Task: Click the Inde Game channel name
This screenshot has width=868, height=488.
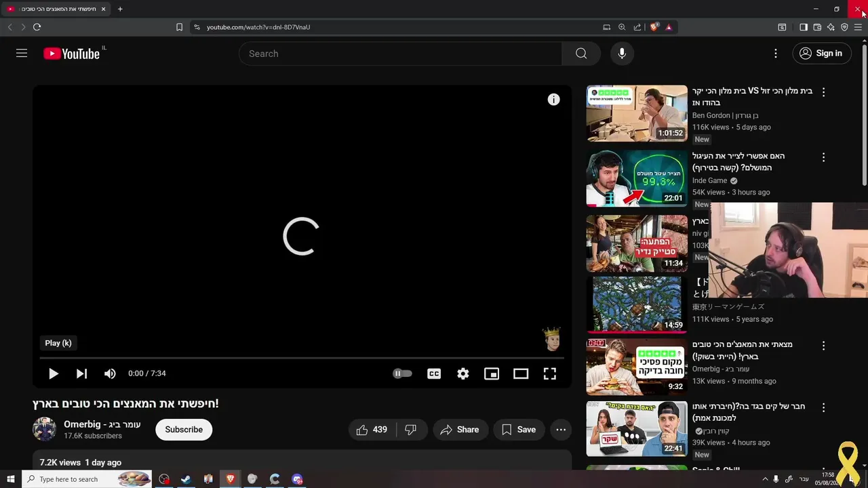Action: pyautogui.click(x=710, y=180)
